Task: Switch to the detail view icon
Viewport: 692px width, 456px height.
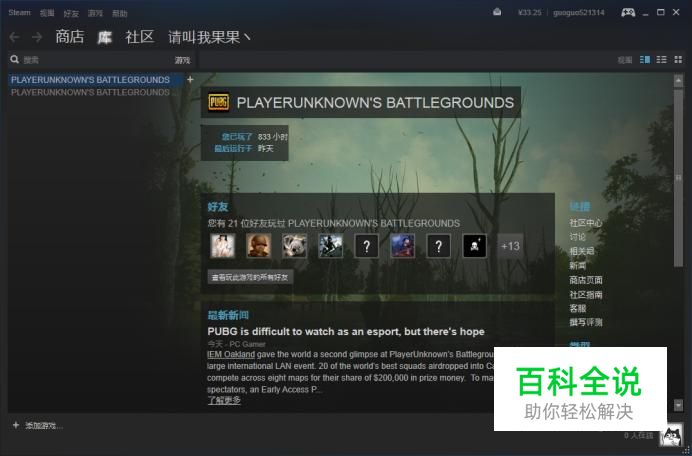Action: [645, 60]
